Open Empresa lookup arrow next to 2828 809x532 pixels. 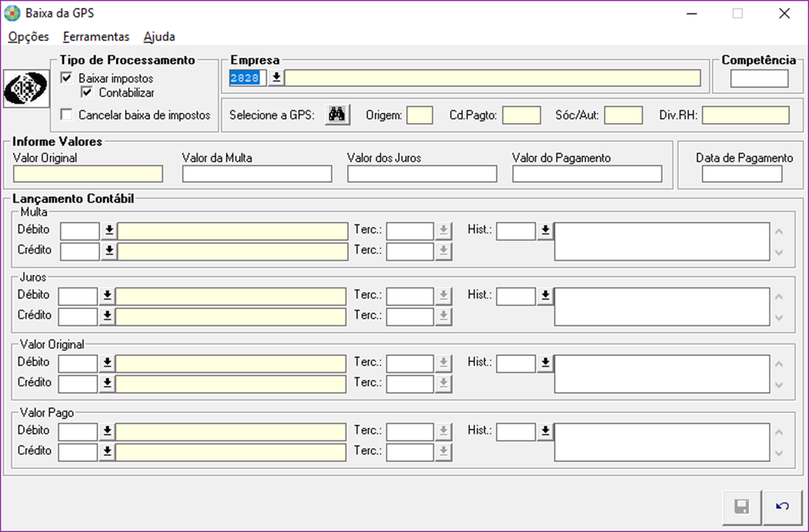[276, 78]
